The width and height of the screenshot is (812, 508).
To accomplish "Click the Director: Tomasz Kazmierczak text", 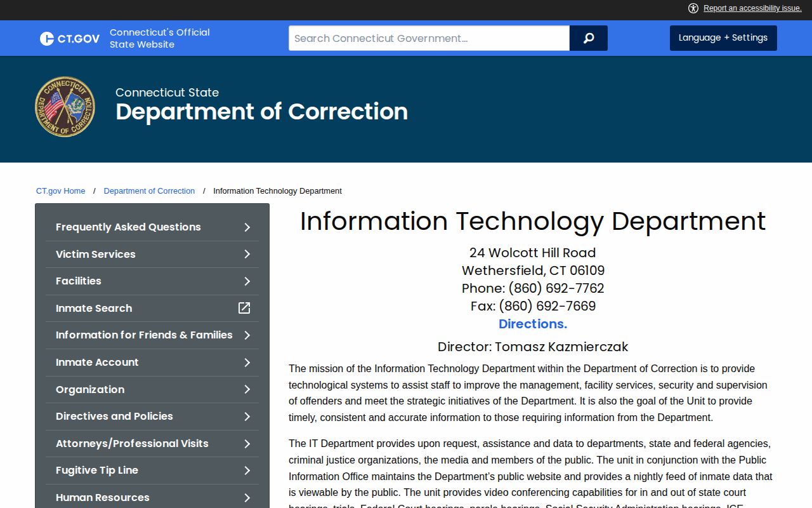I will [x=533, y=347].
